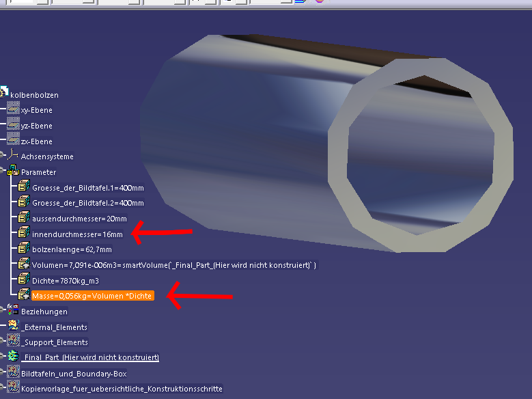
Task: Select the yz-Ebene plane icon
Action: [x=13, y=125]
